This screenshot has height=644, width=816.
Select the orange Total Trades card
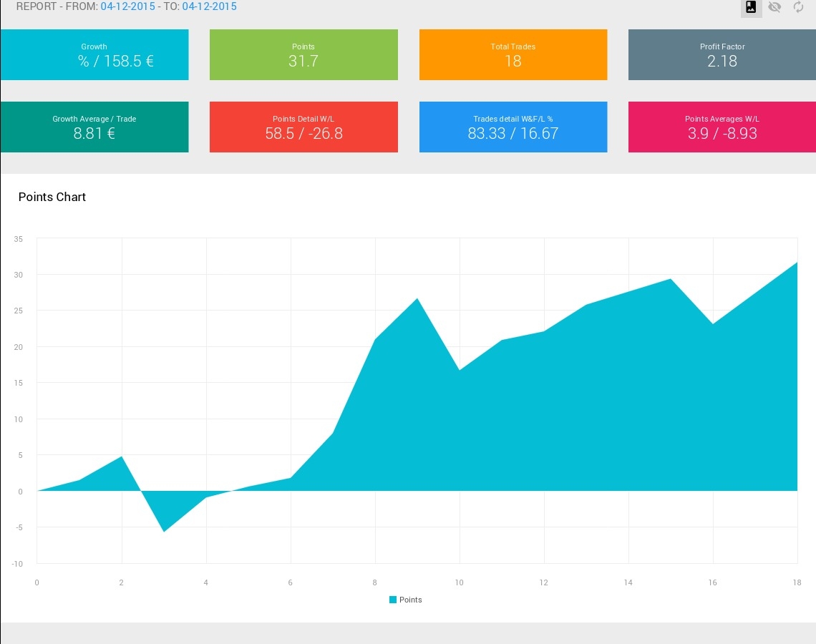[513, 54]
